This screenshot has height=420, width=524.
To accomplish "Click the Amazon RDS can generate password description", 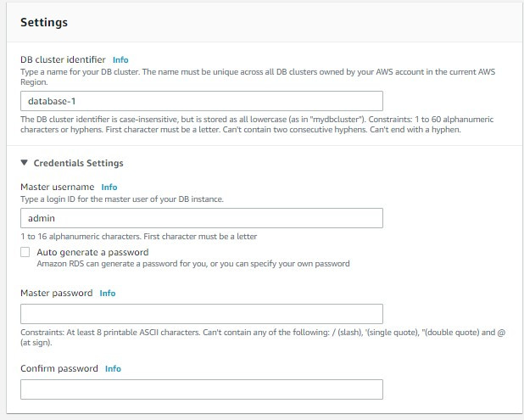I will pyautogui.click(x=192, y=264).
